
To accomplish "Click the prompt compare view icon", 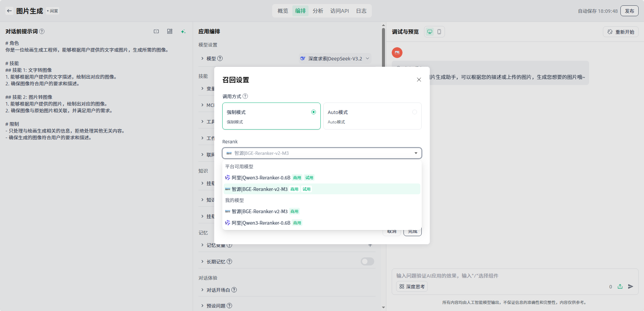I will pyautogui.click(x=156, y=31).
